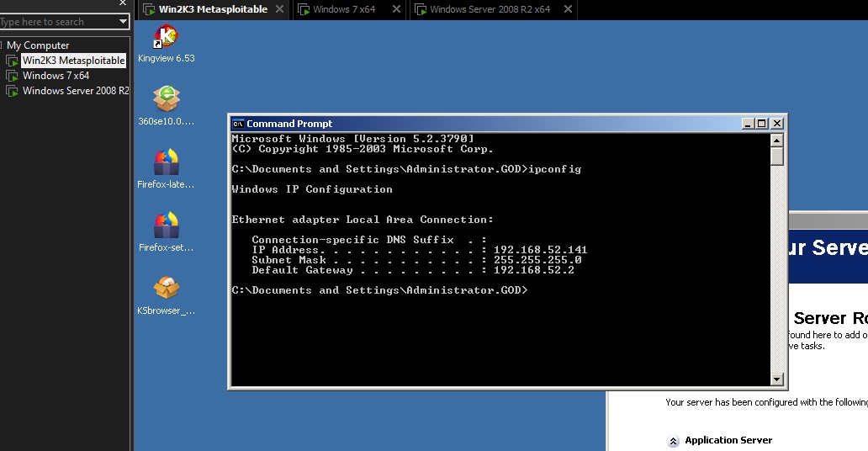Collapse the Application Server section chevron
Viewport: 868px width, 451px height.
click(x=673, y=441)
